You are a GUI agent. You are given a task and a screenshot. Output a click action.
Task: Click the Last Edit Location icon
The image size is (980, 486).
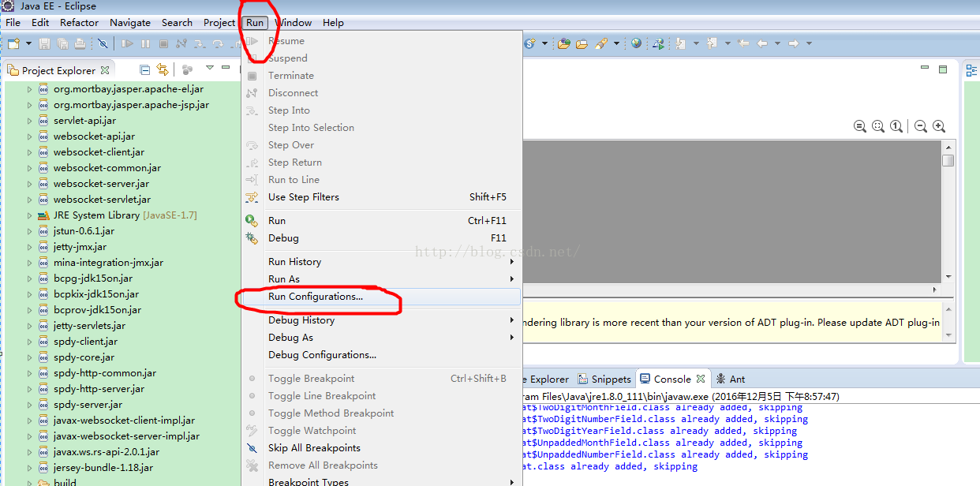(743, 43)
